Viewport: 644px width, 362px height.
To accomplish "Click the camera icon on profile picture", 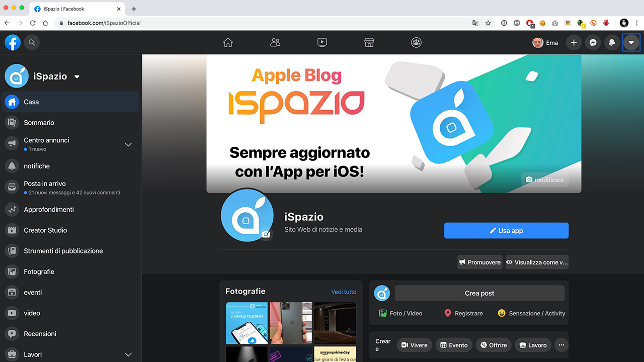I will [266, 234].
